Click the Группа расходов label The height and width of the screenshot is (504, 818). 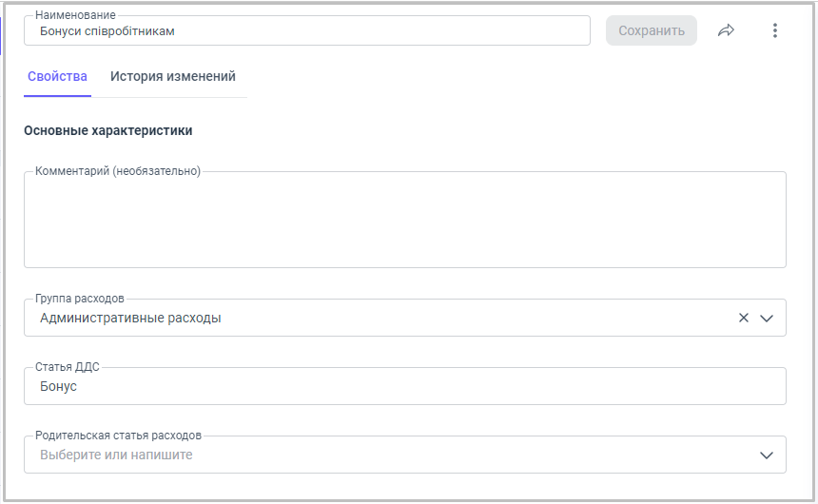coord(80,299)
